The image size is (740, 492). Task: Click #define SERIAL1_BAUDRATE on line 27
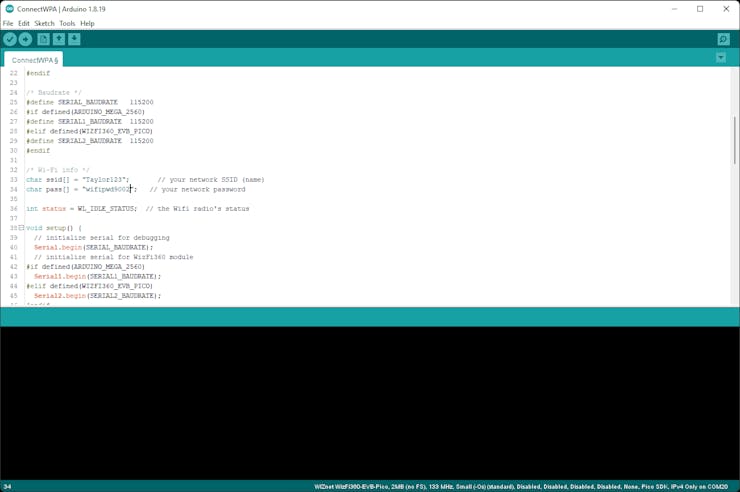[90, 121]
